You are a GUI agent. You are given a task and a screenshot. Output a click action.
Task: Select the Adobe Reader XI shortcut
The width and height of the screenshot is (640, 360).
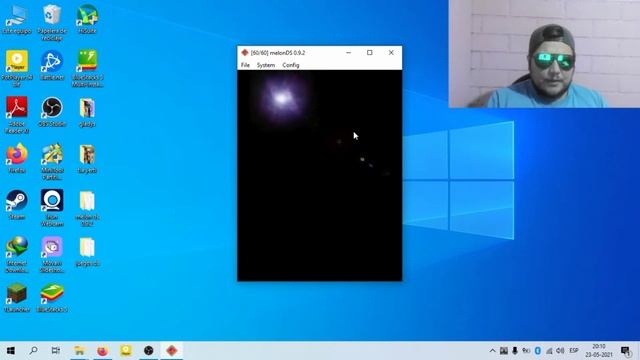pyautogui.click(x=17, y=115)
